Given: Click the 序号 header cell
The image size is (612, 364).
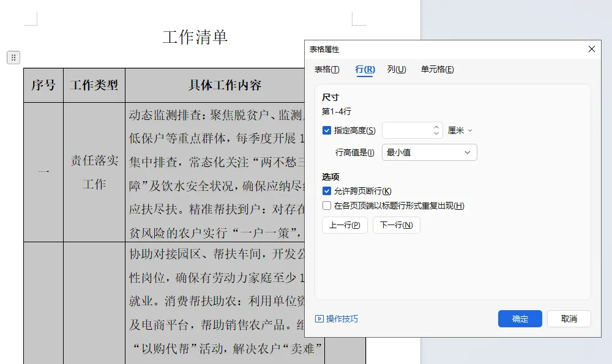Looking at the screenshot, I should pyautogui.click(x=43, y=85).
